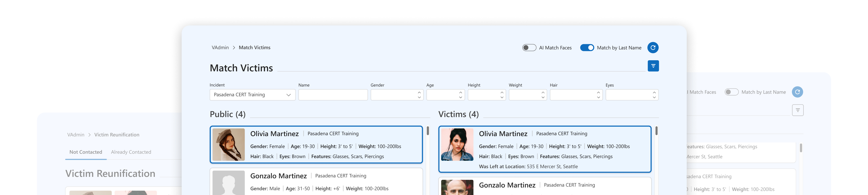Image resolution: width=868 pixels, height=195 pixels.
Task: Click the blue refresh icon in Match Victims
Action: [x=653, y=48]
